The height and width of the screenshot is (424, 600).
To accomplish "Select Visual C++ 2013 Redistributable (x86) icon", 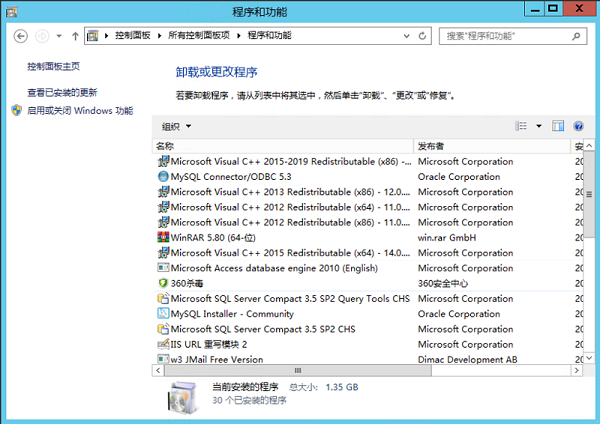I will point(163,192).
